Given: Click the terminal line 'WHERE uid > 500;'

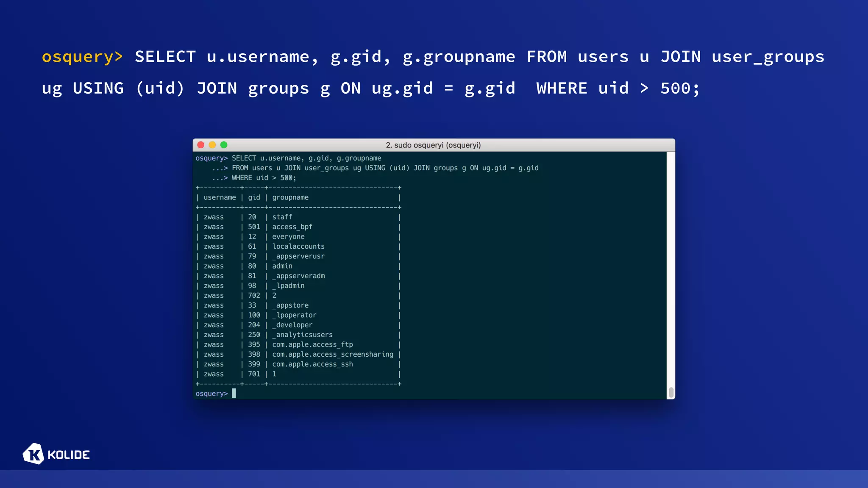Looking at the screenshot, I should point(264,178).
